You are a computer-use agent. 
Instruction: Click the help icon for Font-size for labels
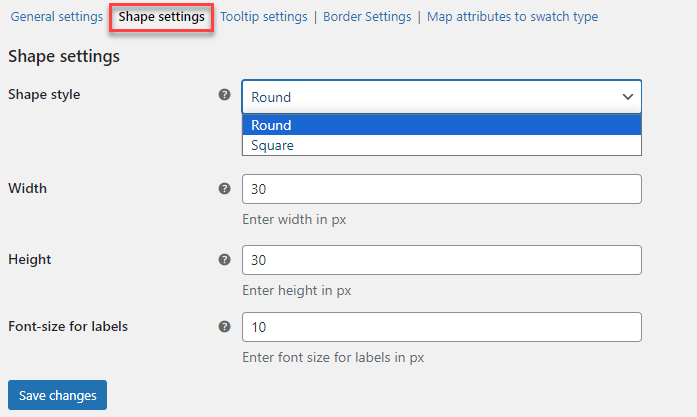[x=224, y=326]
